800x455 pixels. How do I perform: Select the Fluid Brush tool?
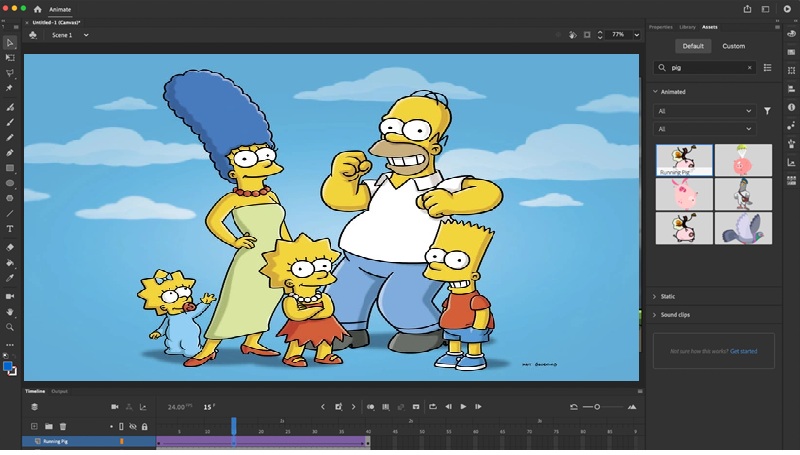[10, 107]
